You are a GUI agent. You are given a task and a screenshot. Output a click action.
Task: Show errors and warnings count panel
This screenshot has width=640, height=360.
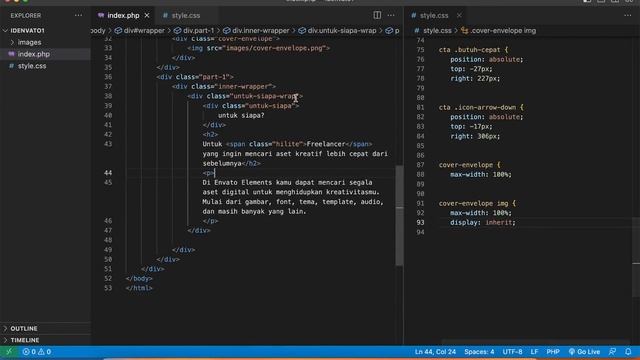(37, 351)
